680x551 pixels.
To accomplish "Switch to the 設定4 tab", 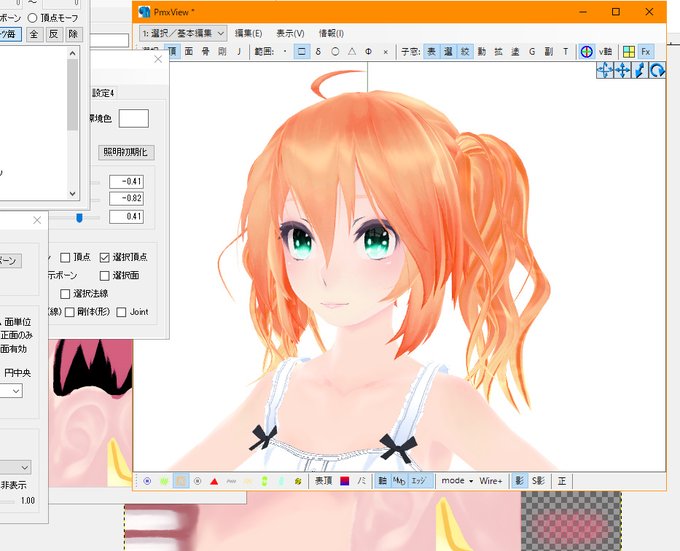I will pos(103,93).
